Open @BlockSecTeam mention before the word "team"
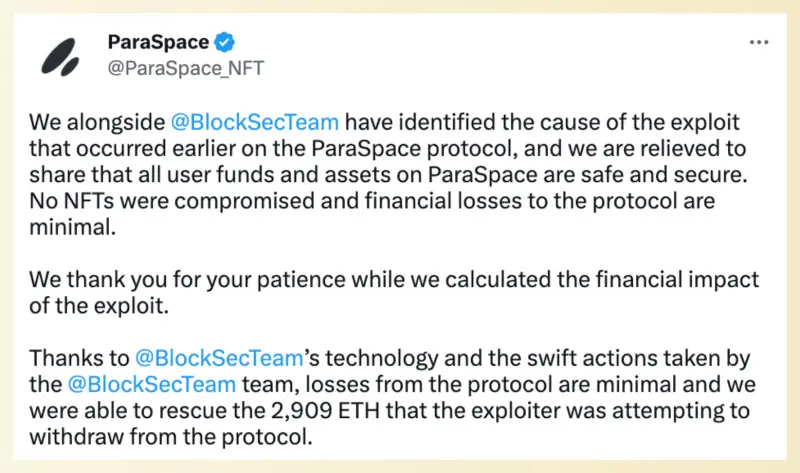The width and height of the screenshot is (800, 473). [152, 384]
